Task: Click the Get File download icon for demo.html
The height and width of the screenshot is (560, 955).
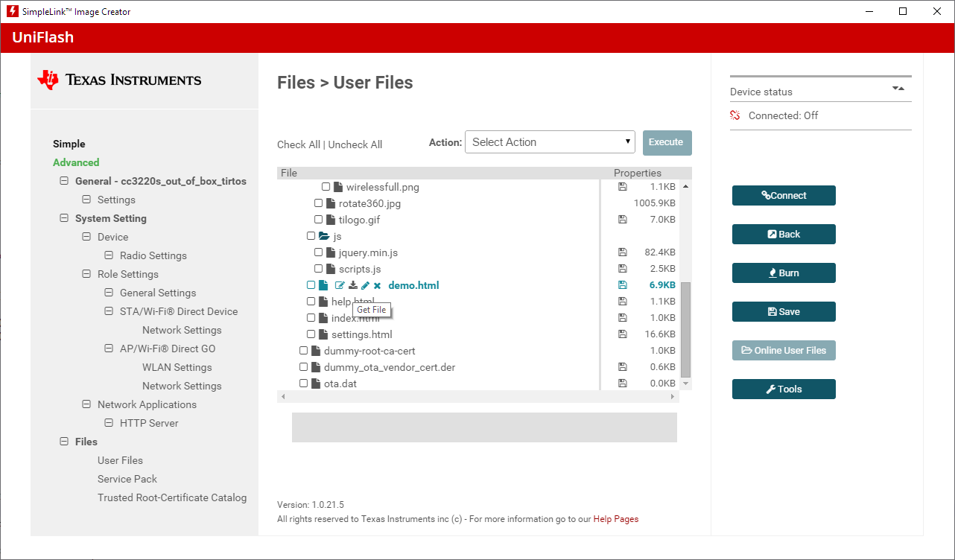Action: click(353, 285)
